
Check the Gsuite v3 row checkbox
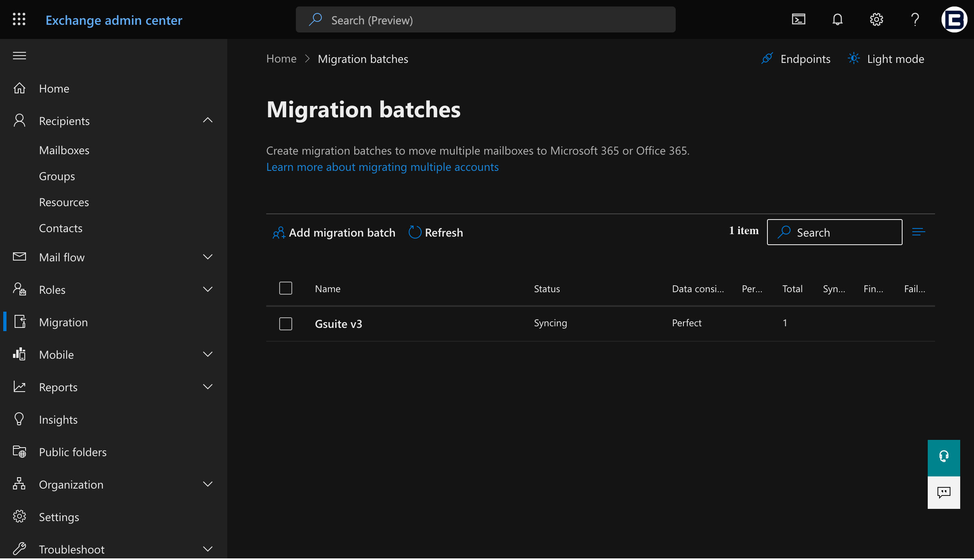[286, 324]
